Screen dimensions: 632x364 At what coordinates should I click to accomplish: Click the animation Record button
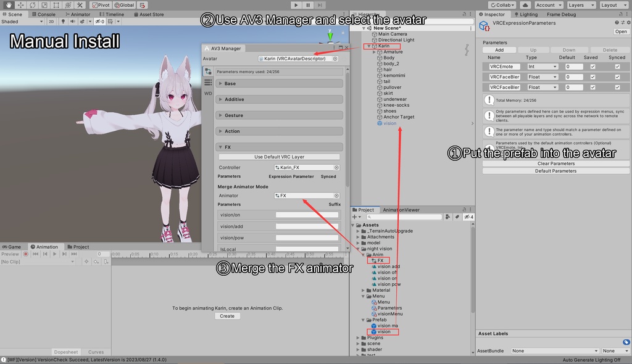point(25,254)
